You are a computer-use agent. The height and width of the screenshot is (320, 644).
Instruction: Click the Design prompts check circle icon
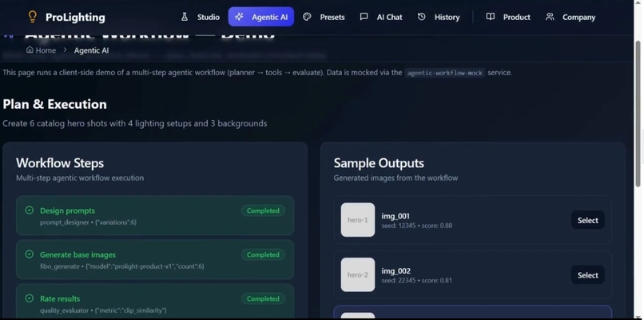click(29, 210)
